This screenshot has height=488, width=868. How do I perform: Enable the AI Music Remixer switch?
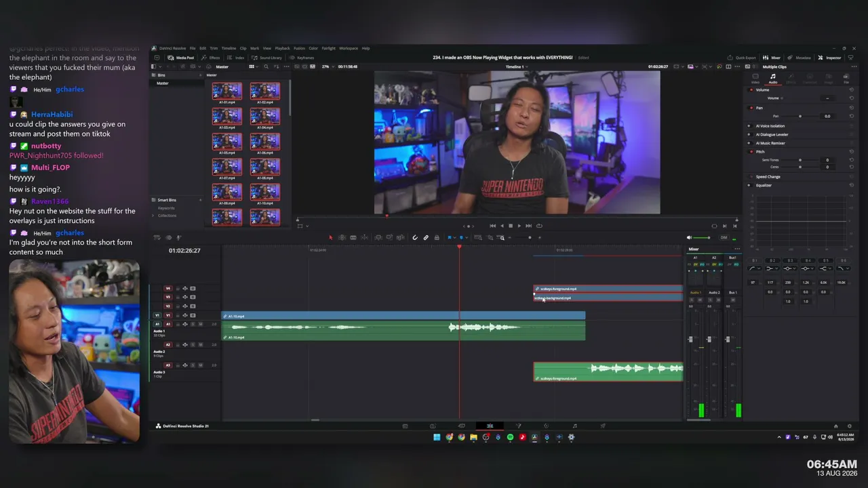click(749, 143)
